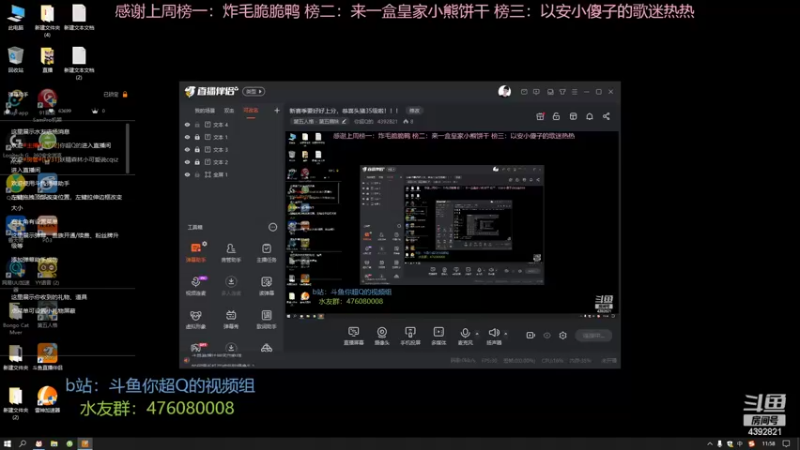Switch to the first scene tab
The width and height of the screenshot is (800, 450).
point(205,110)
